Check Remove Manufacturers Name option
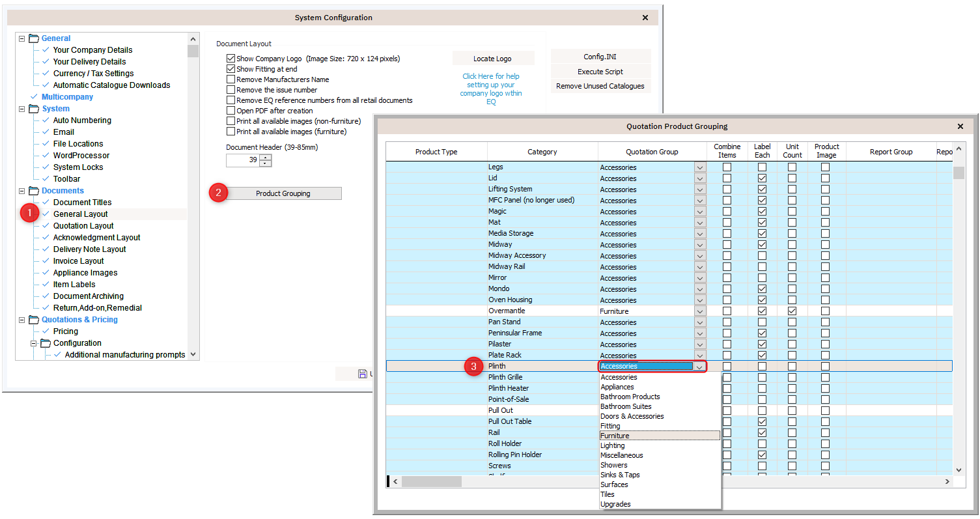This screenshot has width=980, height=519. coord(231,79)
